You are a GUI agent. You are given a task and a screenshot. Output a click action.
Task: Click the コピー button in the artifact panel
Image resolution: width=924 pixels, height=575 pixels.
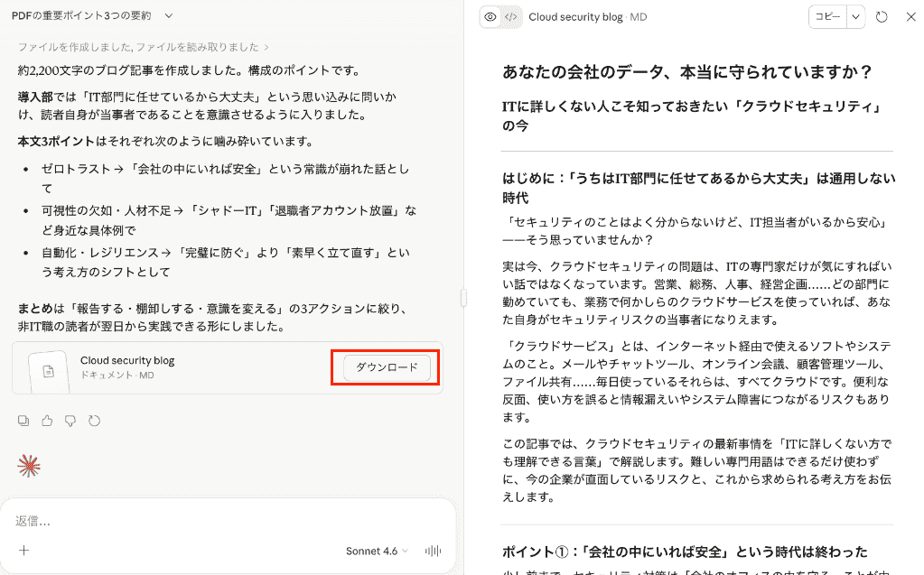[x=827, y=17]
